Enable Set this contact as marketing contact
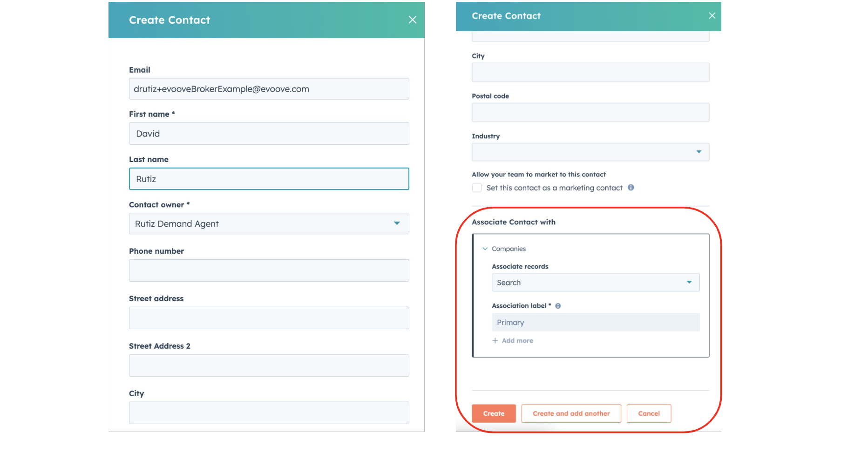This screenshot has width=868, height=459. pyautogui.click(x=477, y=188)
